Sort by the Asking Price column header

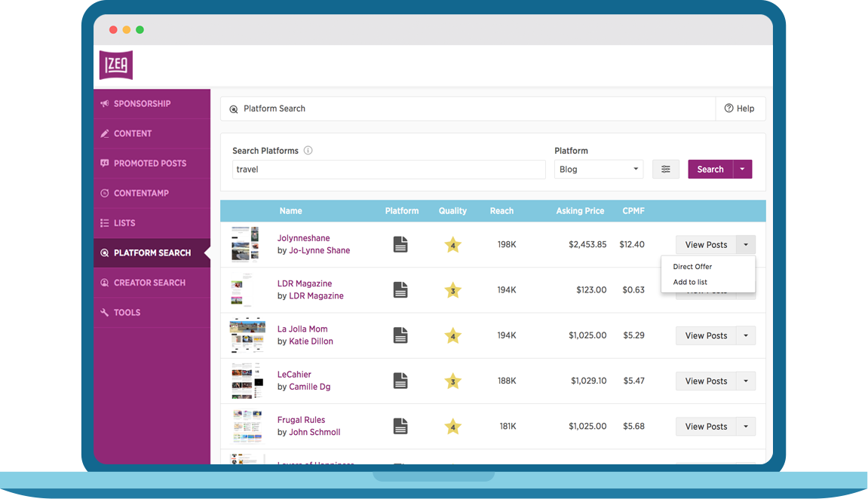(x=580, y=211)
